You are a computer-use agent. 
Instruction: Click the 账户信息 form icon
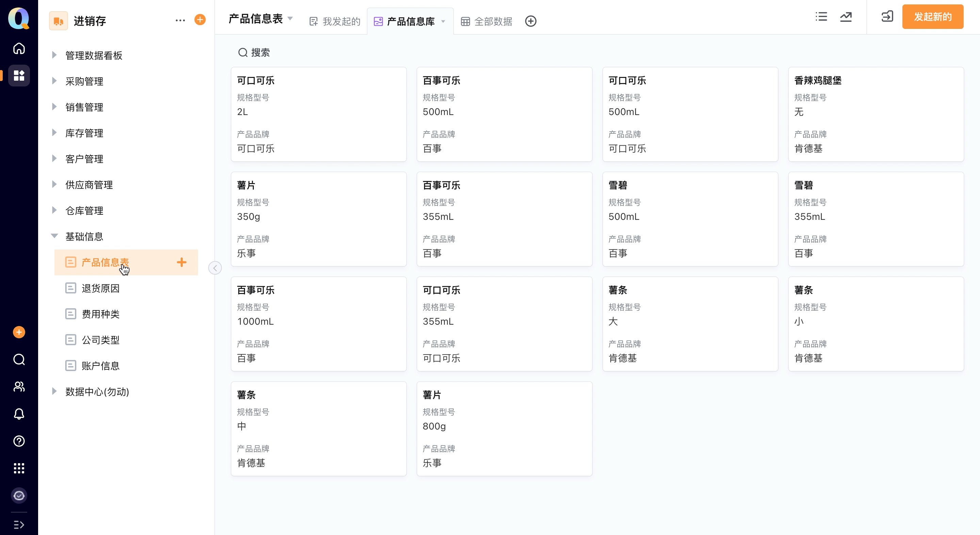71,366
